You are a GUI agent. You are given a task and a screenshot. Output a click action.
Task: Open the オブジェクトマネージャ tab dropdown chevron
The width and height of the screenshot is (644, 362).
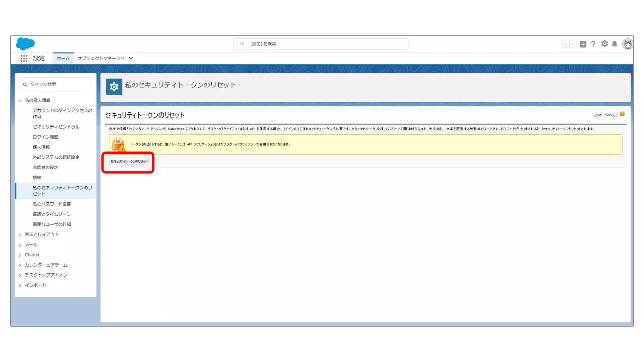[131, 58]
